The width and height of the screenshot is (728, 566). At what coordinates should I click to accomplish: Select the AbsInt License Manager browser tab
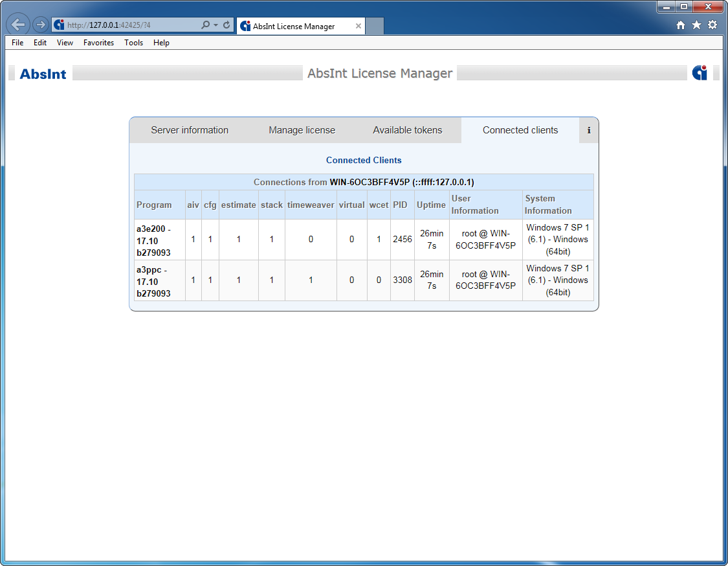(x=301, y=26)
